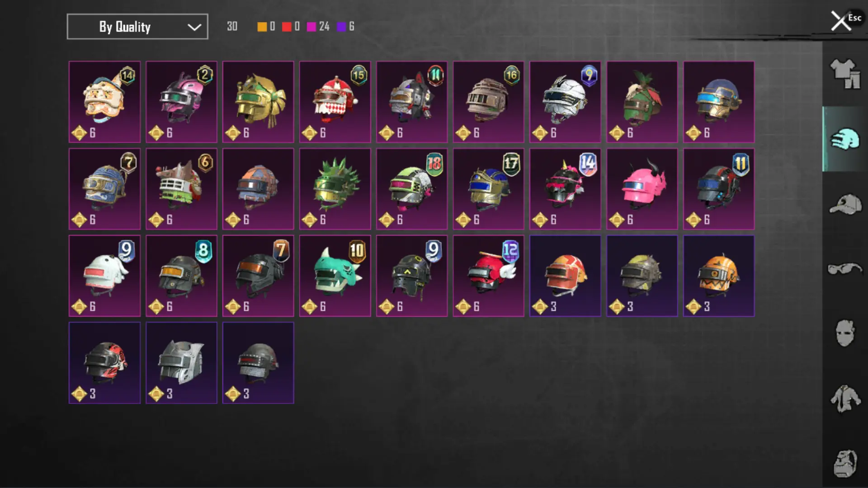868x488 pixels.
Task: Click the dropdown chevron arrow
Action: pyautogui.click(x=194, y=27)
